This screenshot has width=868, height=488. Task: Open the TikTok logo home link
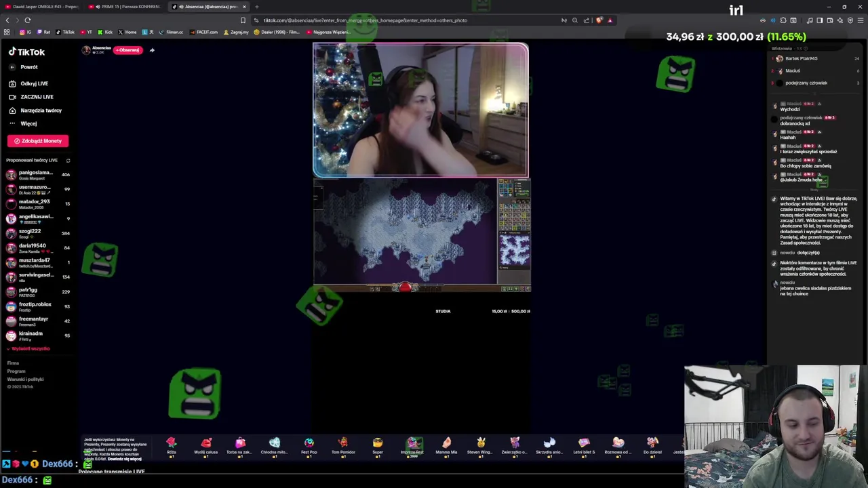tap(26, 52)
